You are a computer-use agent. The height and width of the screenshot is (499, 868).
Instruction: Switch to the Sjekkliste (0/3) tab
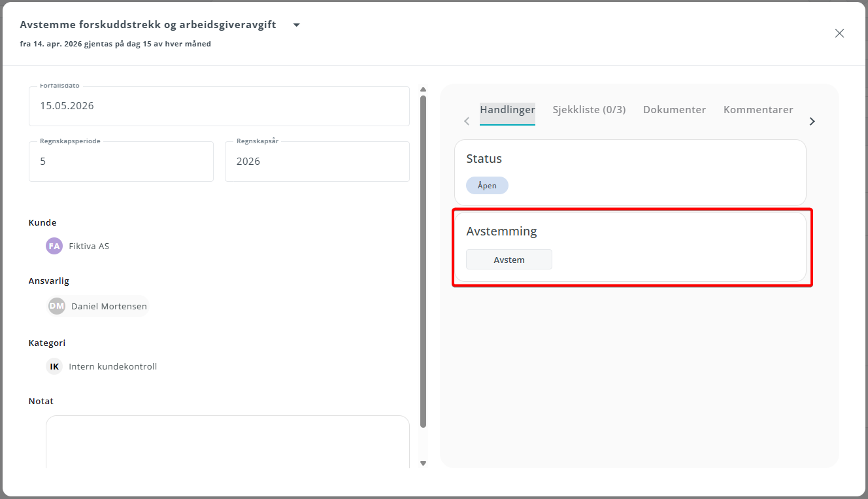(x=589, y=110)
